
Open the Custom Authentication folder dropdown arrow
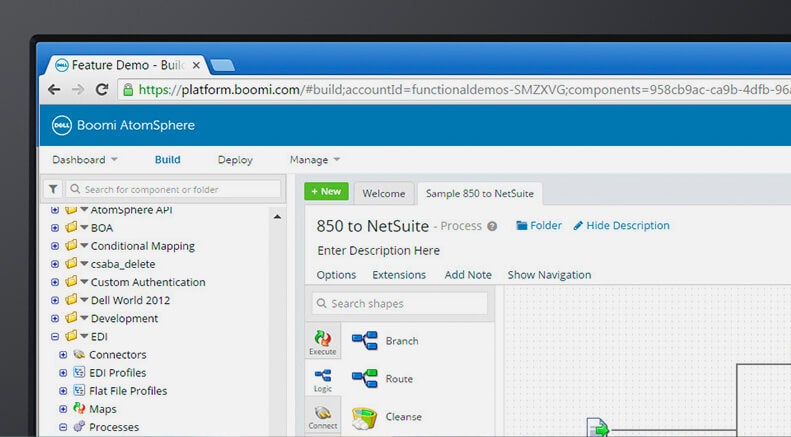pos(84,282)
